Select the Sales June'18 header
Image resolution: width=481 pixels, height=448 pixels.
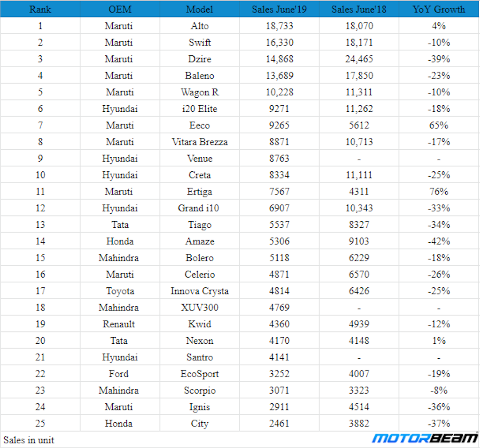coord(359,9)
